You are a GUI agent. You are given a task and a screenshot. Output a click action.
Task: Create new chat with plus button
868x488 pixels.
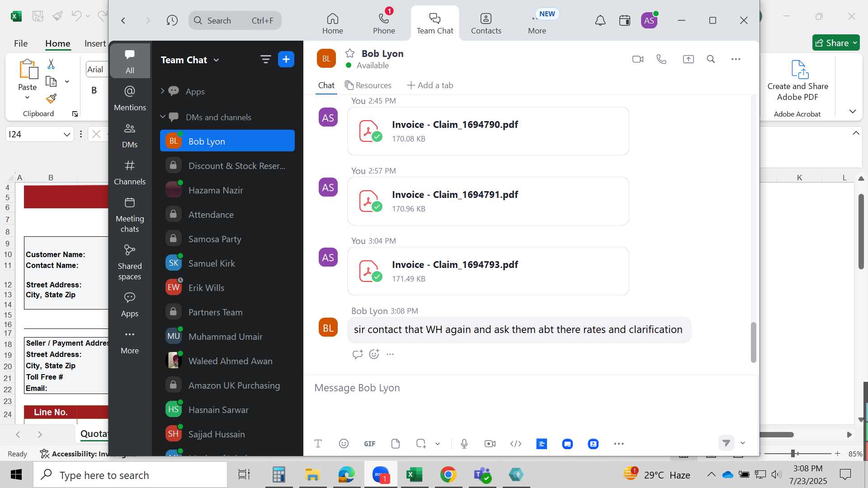tap(286, 59)
